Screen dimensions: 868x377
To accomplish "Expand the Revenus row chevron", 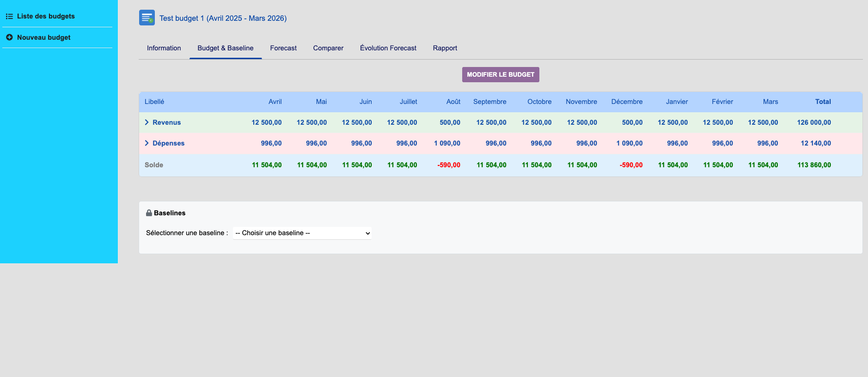I will coord(147,122).
